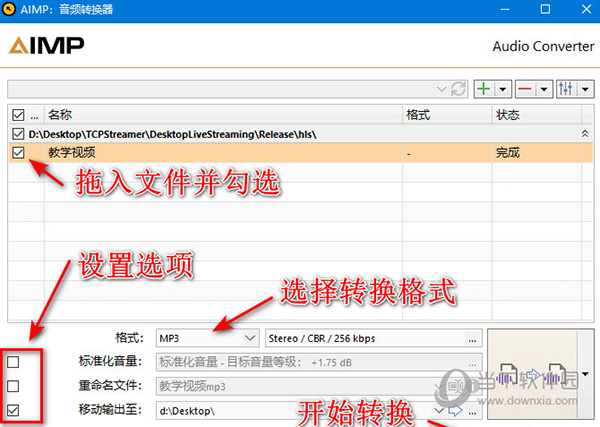Click the D:\Desktop\TCPStreamer folder path row
Screen dimensions: 600x427
[x=301, y=134]
